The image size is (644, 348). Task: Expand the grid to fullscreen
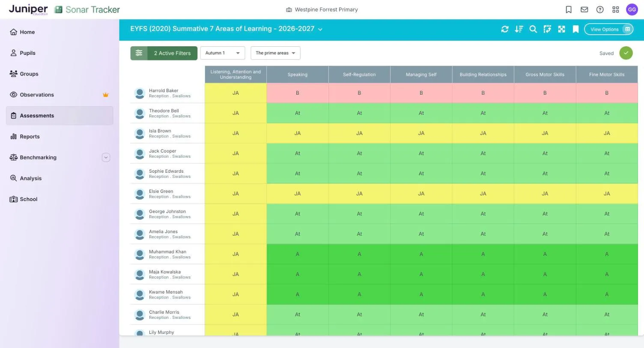pyautogui.click(x=561, y=29)
